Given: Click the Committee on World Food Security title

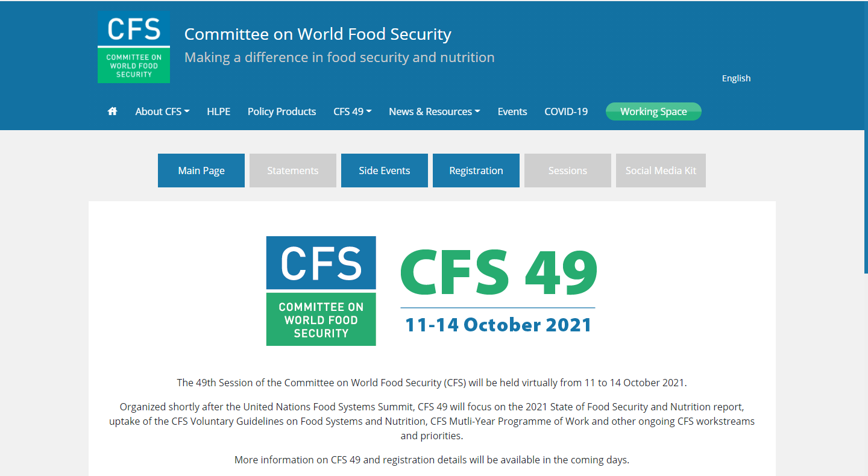Looking at the screenshot, I should click(318, 34).
